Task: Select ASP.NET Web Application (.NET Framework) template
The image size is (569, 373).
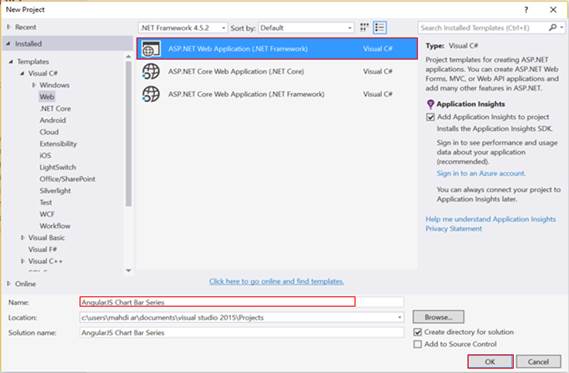Action: pyautogui.click(x=277, y=49)
